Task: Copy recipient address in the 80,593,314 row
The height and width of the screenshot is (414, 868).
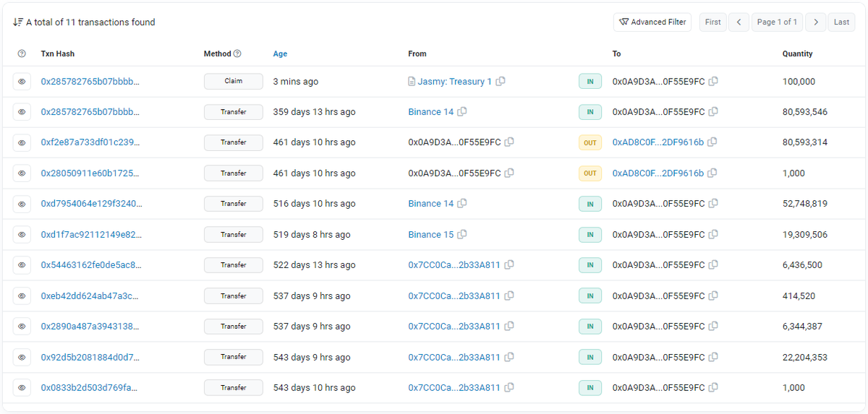Action: 712,142
